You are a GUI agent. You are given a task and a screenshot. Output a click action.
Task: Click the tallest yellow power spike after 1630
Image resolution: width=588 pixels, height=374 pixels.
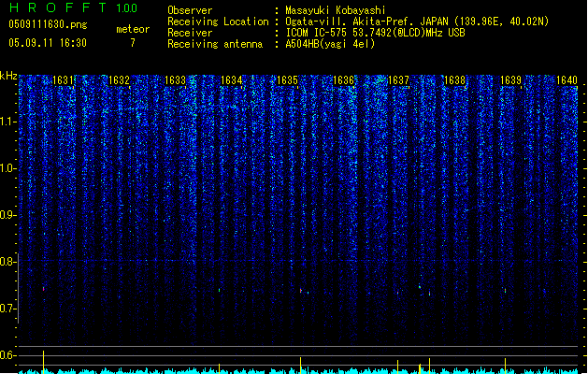coord(44,362)
